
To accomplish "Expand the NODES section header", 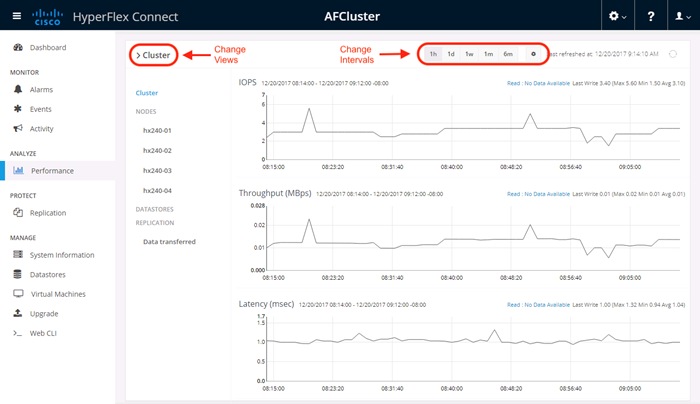I will [x=146, y=112].
